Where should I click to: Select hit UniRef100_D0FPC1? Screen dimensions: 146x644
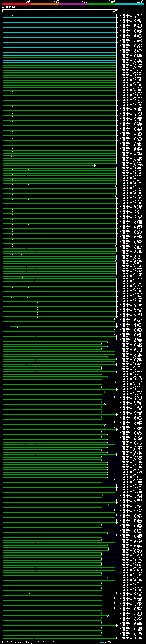pyautogui.click(x=131, y=507)
